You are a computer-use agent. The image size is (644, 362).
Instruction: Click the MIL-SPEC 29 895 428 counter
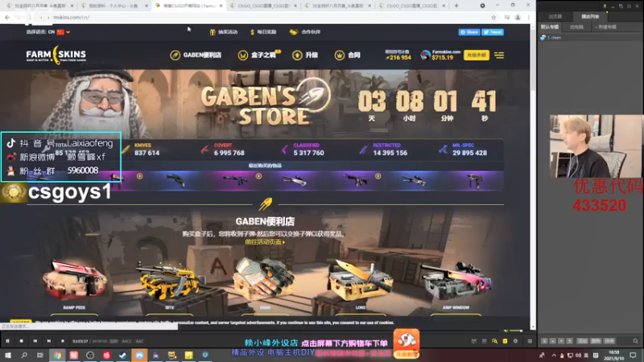[463, 150]
